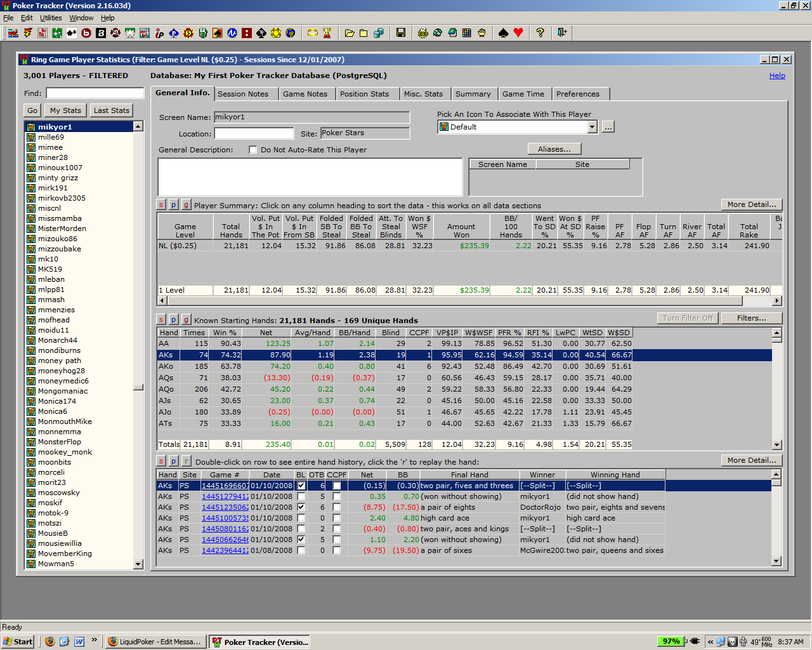The height and width of the screenshot is (650, 812).
Task: Click the green refresh arrows toolbar icon
Action: click(438, 32)
